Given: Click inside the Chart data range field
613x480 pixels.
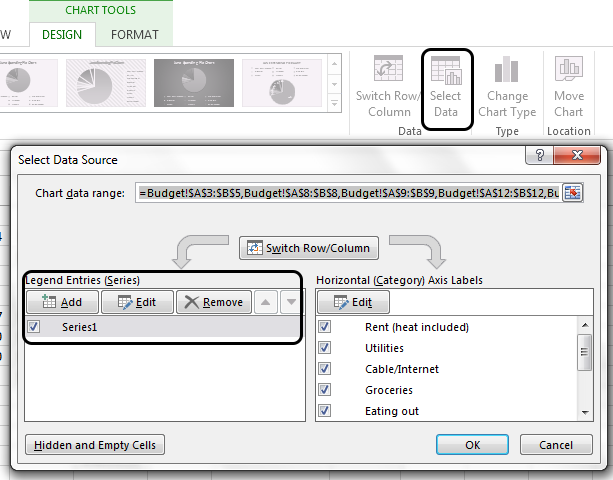Looking at the screenshot, I should coord(349,193).
